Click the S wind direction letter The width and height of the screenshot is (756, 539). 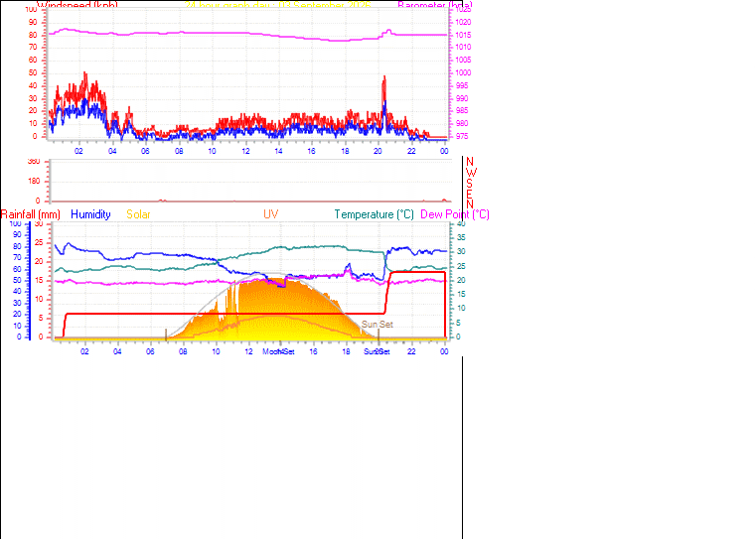tap(470, 184)
